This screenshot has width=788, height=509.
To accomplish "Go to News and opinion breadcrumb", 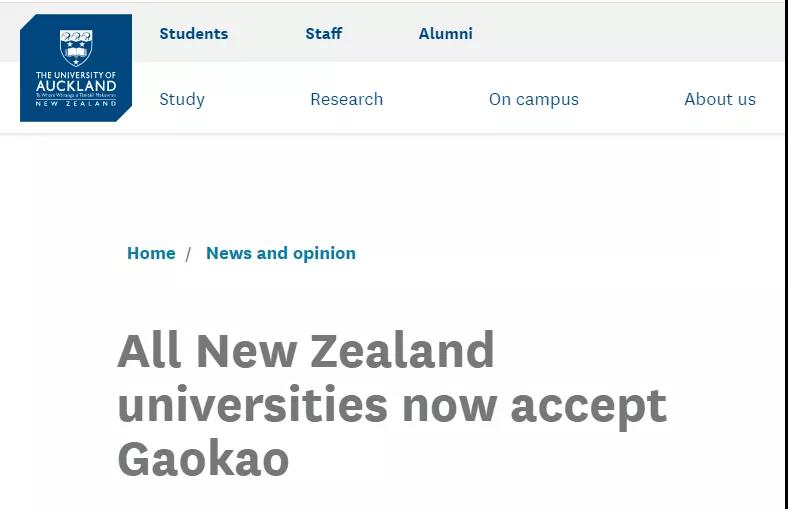I will pos(281,253).
